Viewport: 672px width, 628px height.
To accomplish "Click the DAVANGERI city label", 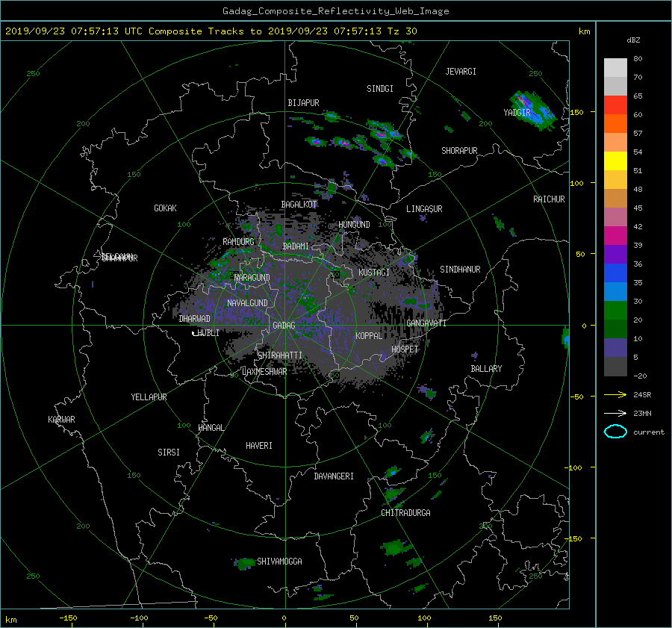I will [334, 476].
